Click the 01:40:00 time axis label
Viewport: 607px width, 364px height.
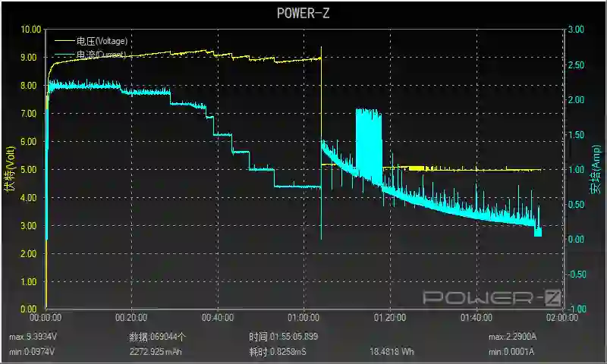[x=476, y=318]
